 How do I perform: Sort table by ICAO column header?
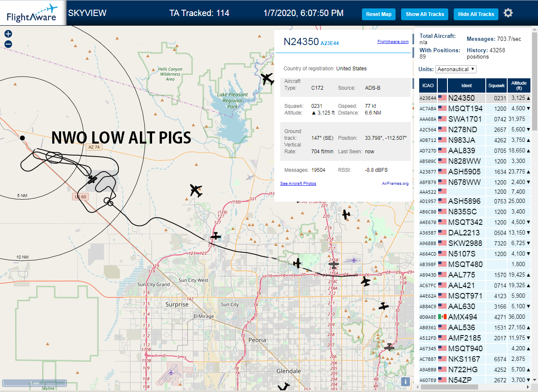coord(428,85)
